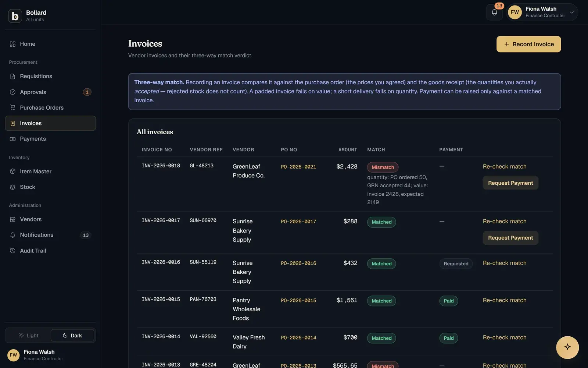Expand the Fiona Walsh user menu chevron

571,12
